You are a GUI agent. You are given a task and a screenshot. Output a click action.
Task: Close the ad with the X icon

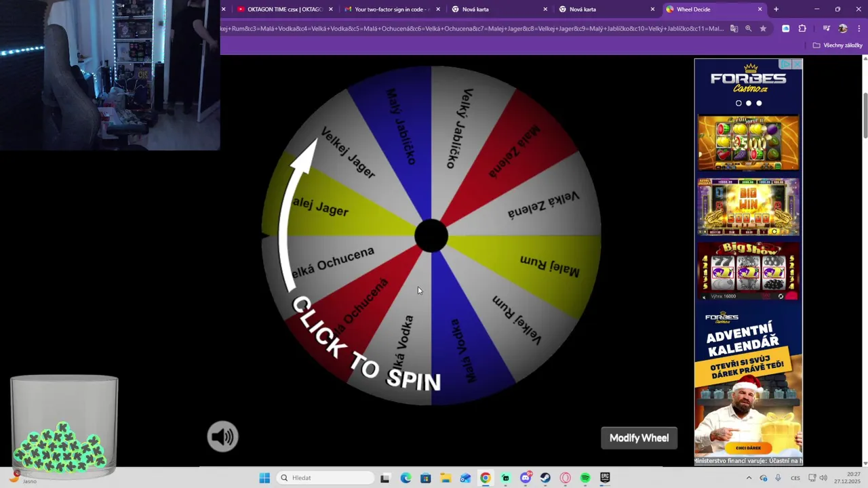coord(797,64)
